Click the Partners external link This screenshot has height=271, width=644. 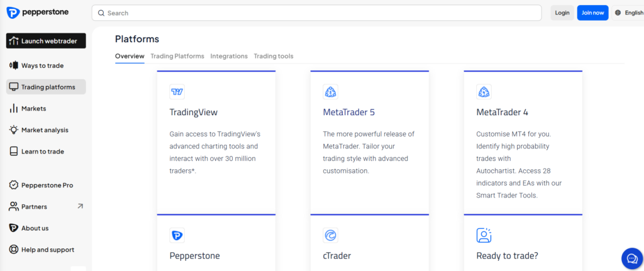pos(46,206)
